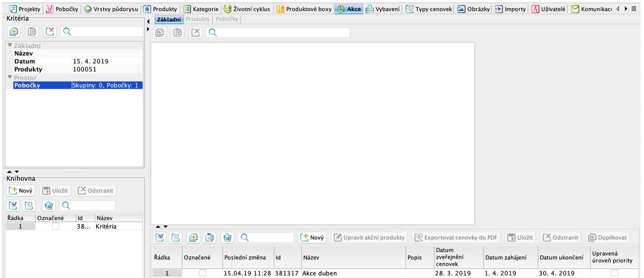Click the Exportovat cenovky do PDF button
The width and height of the screenshot is (644, 278).
click(456, 237)
